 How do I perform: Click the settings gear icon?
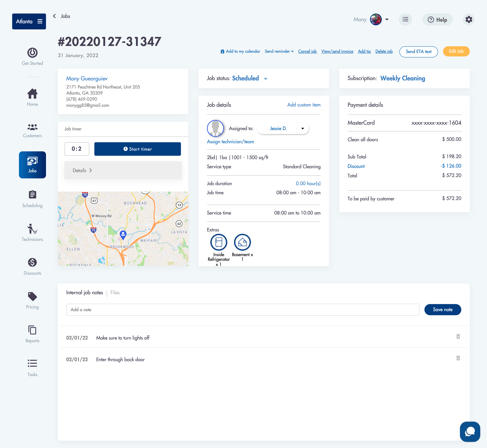(469, 19)
